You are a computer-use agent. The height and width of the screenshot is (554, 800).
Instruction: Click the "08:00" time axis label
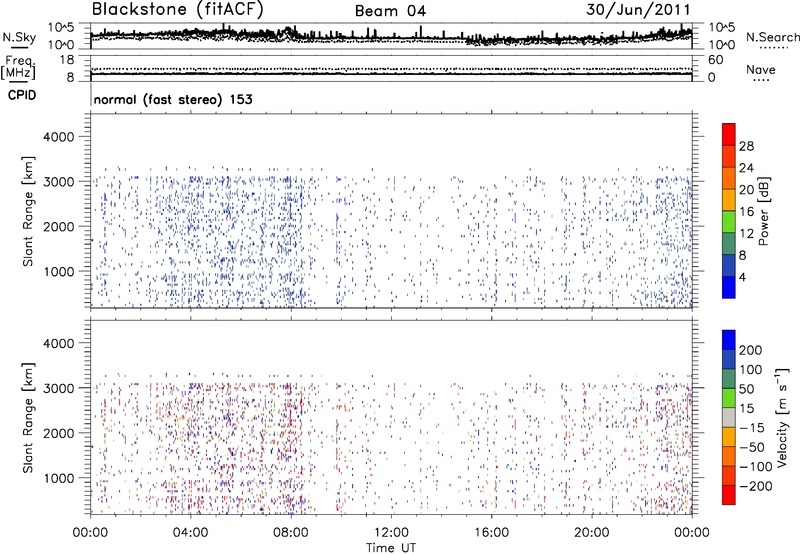click(x=290, y=533)
